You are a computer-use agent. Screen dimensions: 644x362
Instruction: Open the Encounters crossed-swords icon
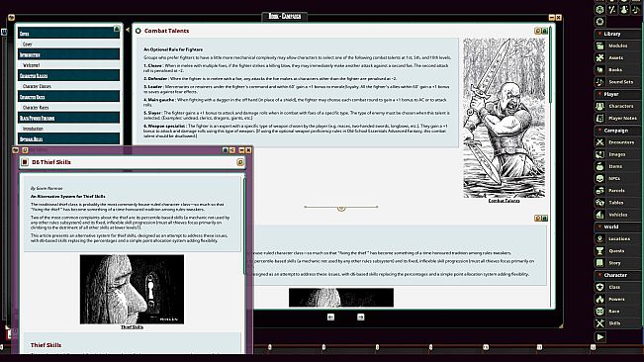tap(599, 142)
